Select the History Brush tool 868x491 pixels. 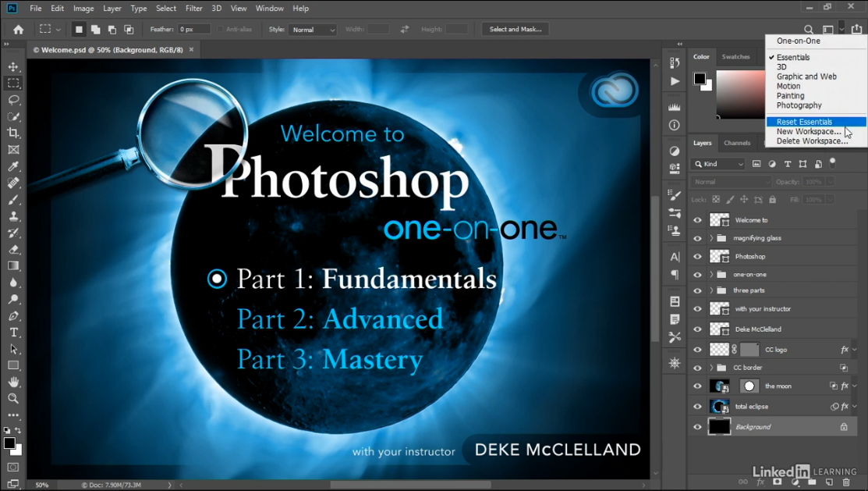(x=13, y=233)
